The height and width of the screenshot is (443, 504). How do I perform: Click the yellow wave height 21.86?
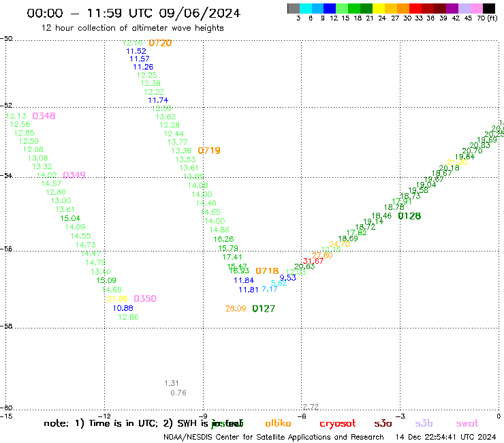(117, 299)
